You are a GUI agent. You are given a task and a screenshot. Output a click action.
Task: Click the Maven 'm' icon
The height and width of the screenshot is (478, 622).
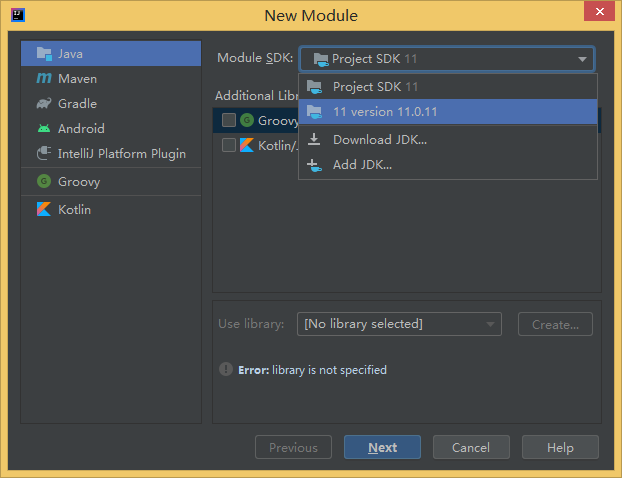[44, 78]
